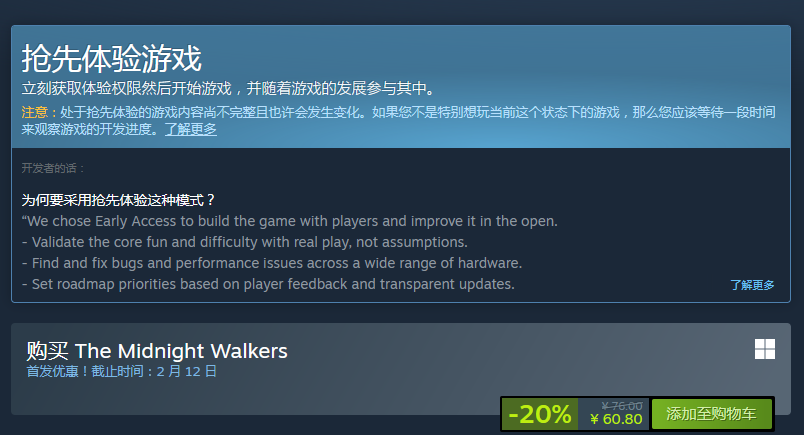Select the discounted price ¥ 60.80

click(616, 419)
